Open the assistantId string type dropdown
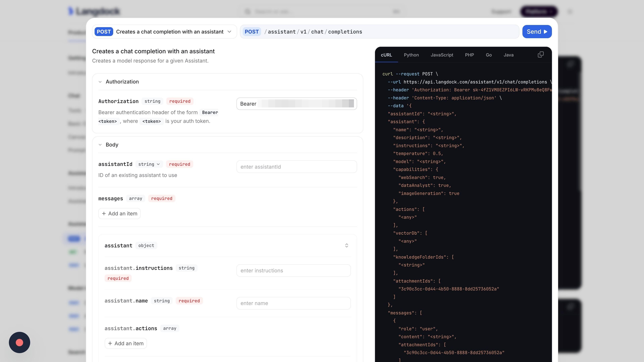The image size is (644, 362). [149, 164]
